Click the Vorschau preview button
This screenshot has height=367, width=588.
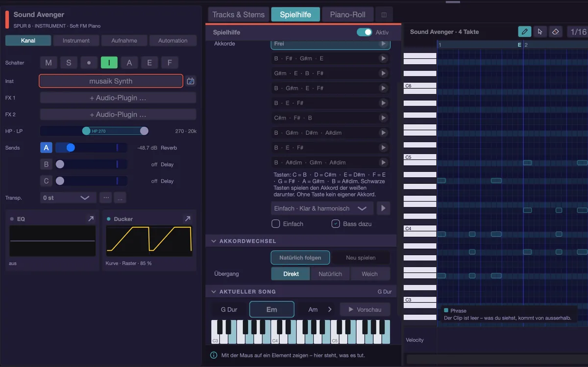pos(365,310)
